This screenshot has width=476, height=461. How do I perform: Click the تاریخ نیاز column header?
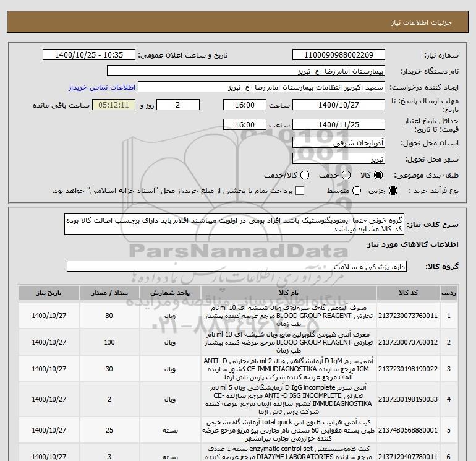[49, 293]
